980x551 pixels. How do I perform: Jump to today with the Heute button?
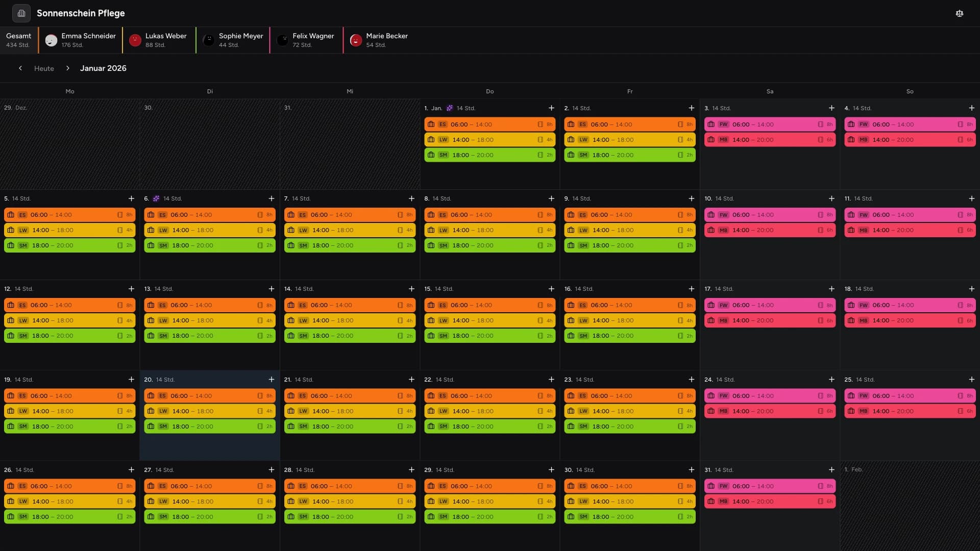44,68
